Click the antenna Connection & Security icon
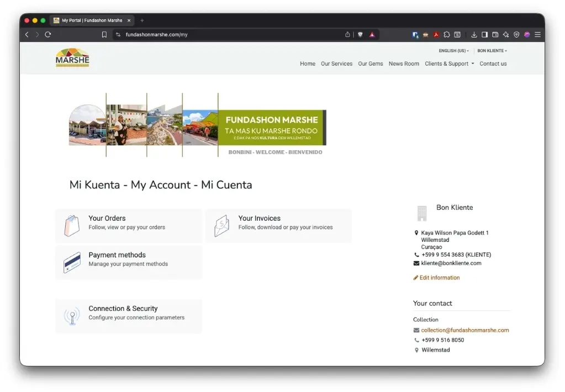 pos(72,316)
